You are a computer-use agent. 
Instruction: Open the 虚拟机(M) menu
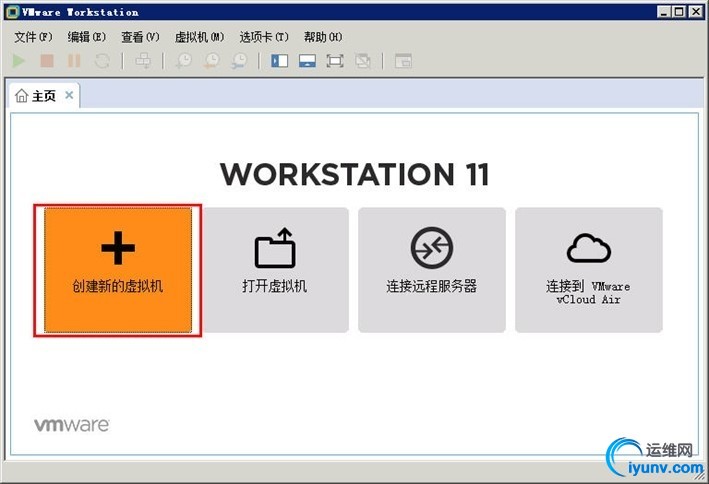click(199, 37)
